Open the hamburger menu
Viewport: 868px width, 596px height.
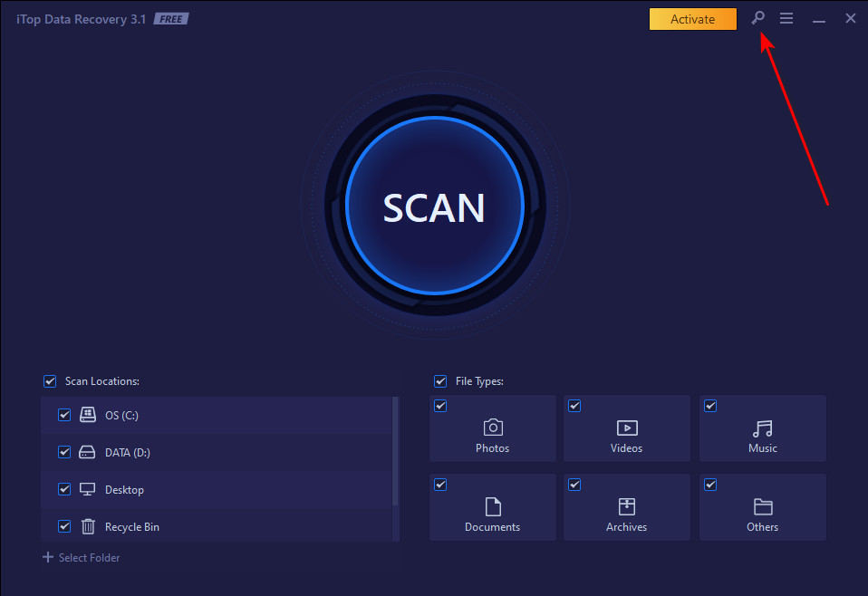[786, 17]
